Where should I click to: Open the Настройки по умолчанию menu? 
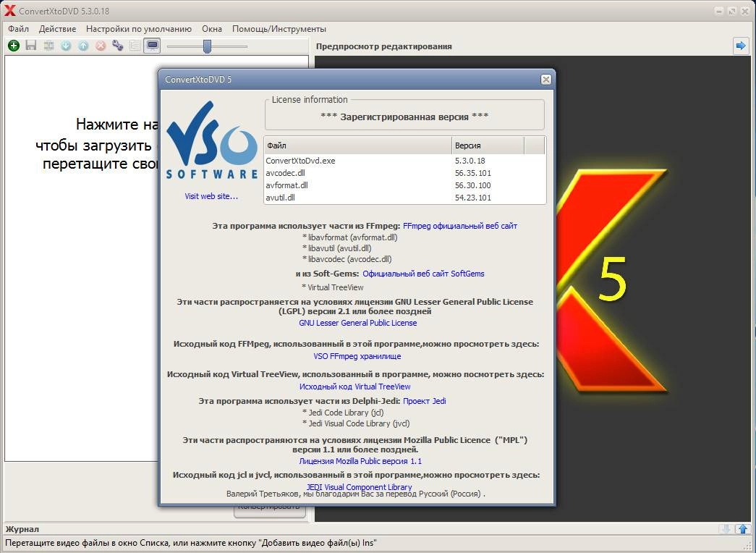pos(139,29)
